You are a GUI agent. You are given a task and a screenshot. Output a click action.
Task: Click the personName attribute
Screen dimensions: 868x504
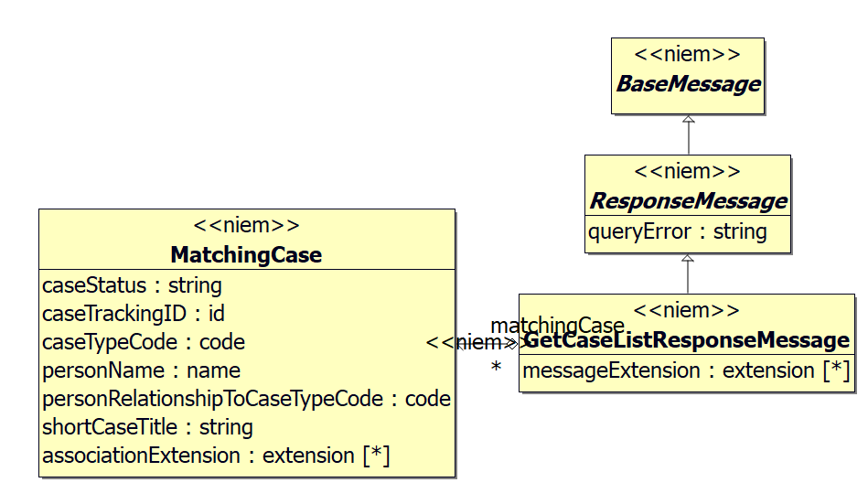(x=142, y=370)
